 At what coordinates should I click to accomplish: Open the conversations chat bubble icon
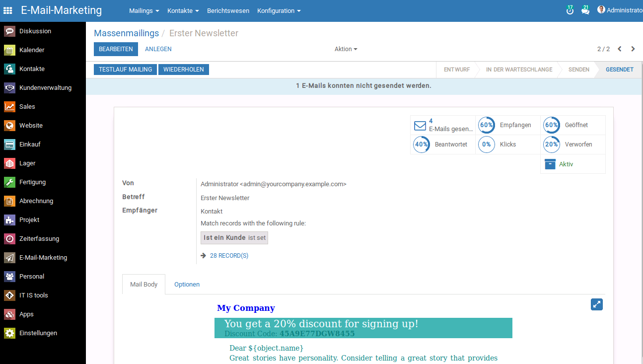[585, 10]
